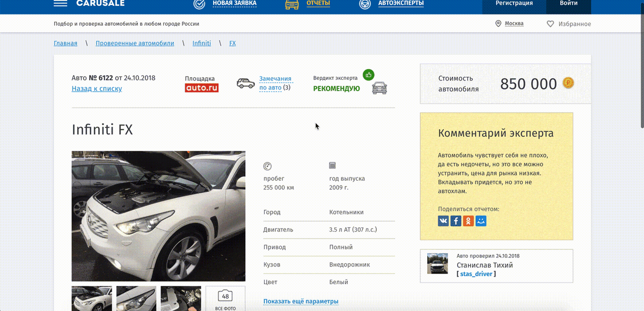
Task: Click the Infiniti FX heading
Action: pyautogui.click(x=102, y=130)
